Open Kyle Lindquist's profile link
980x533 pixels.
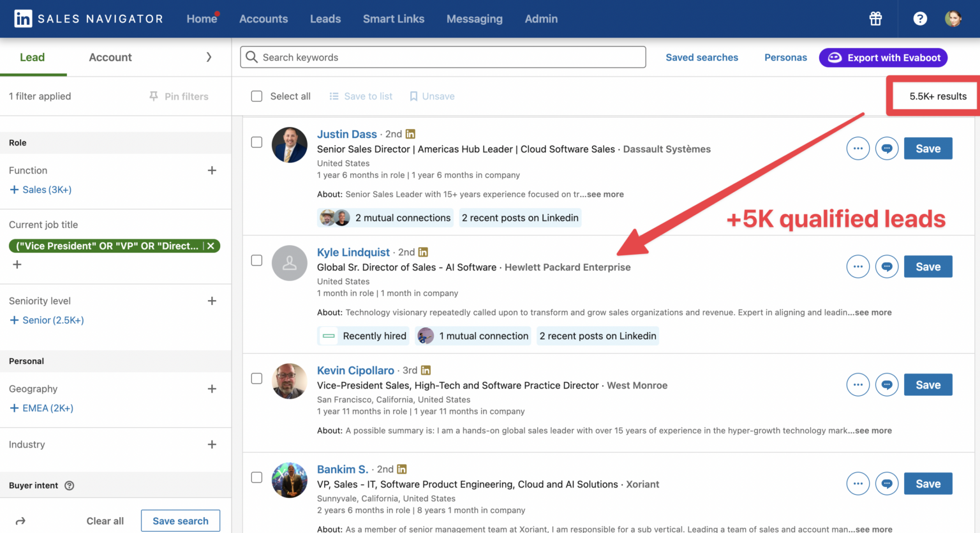[353, 252]
